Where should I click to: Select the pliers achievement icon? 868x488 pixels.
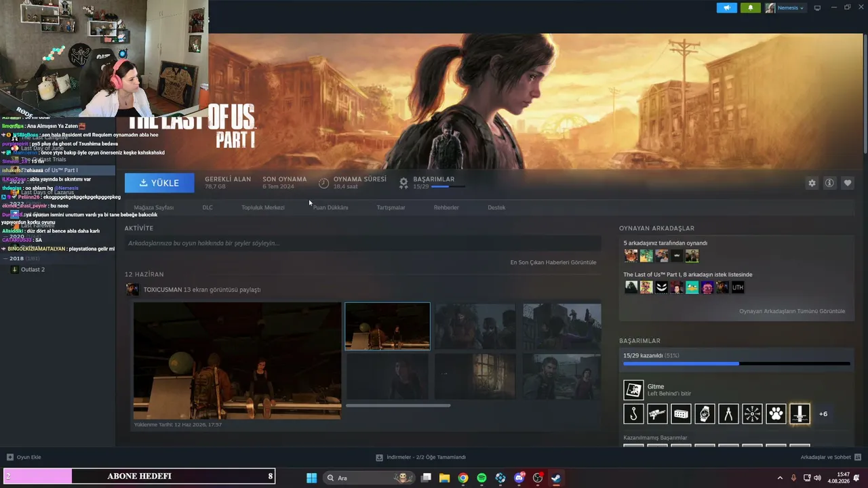(x=728, y=413)
